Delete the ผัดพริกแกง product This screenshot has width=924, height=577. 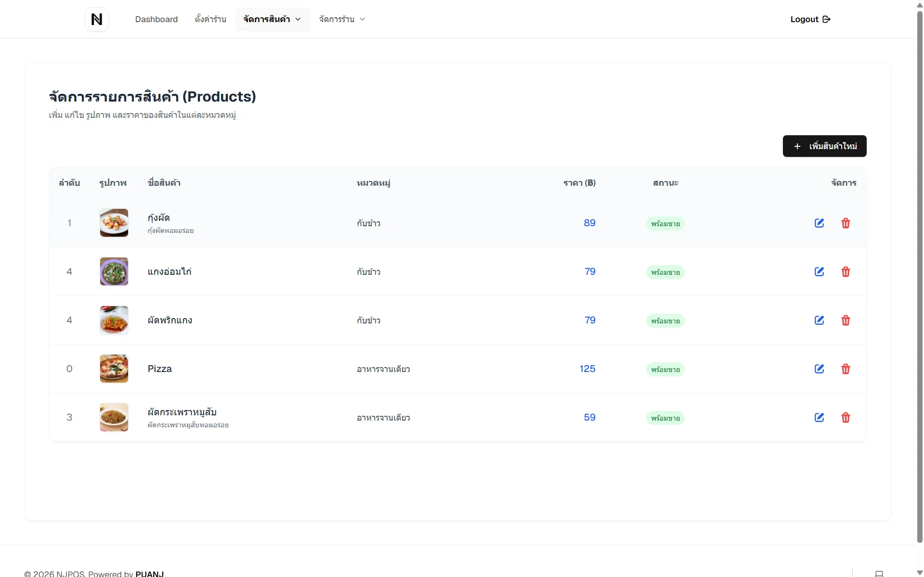pos(846,321)
